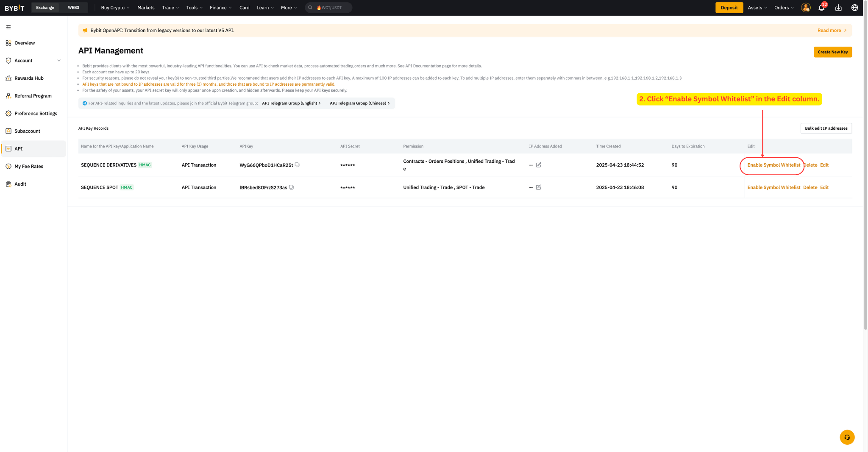
Task: Collapse the sidebar menu icon
Action: pos(8,27)
